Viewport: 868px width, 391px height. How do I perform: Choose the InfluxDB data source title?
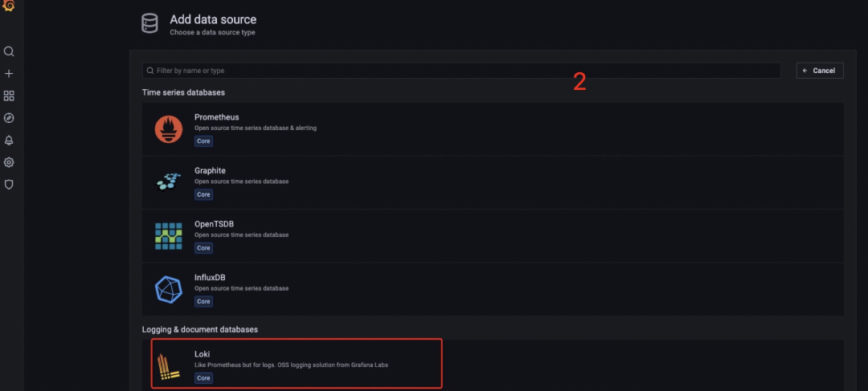coord(210,277)
